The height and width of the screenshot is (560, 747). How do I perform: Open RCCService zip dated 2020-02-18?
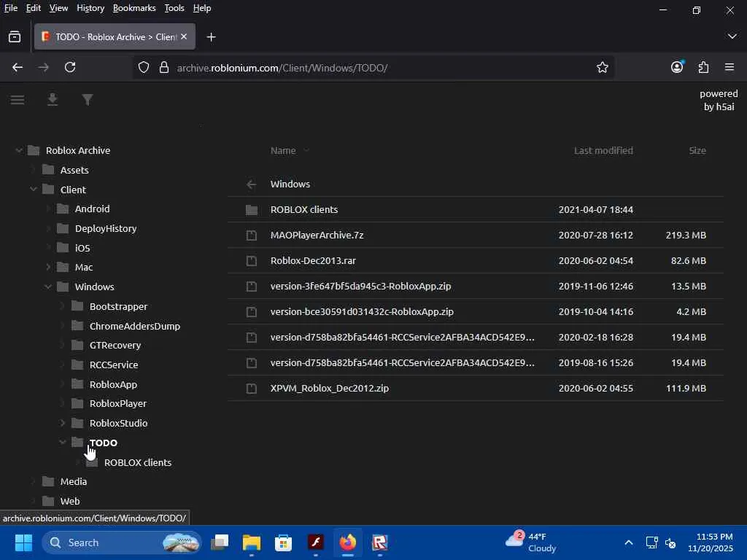click(x=403, y=338)
